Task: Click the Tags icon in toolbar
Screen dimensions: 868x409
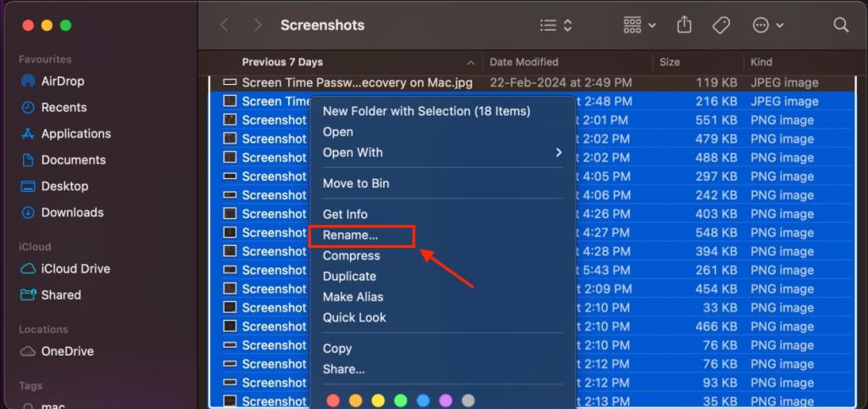Action: (721, 25)
